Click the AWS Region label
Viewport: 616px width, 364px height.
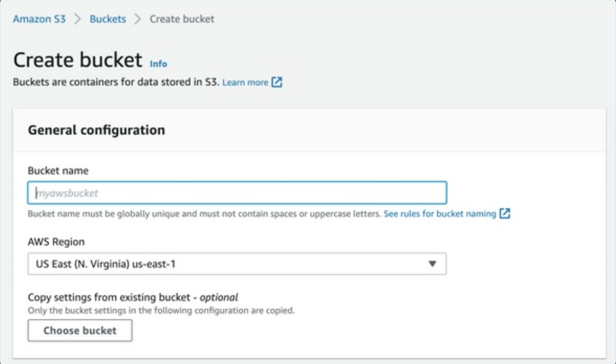(56, 242)
